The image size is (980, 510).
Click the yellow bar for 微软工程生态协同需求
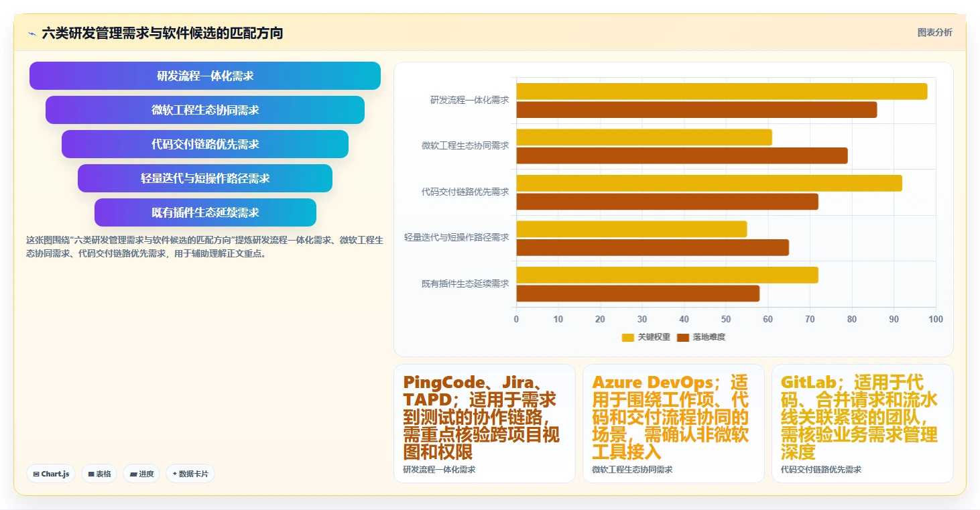(x=644, y=137)
